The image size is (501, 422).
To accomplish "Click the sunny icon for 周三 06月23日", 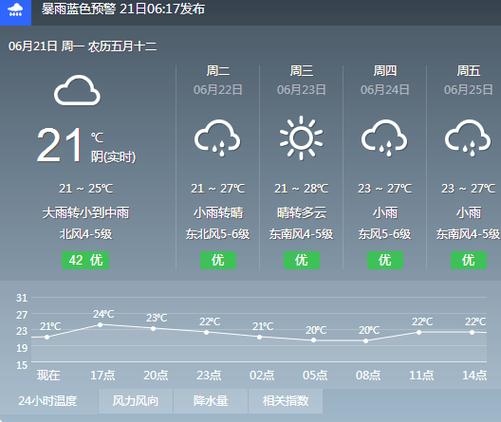I will point(301,138).
